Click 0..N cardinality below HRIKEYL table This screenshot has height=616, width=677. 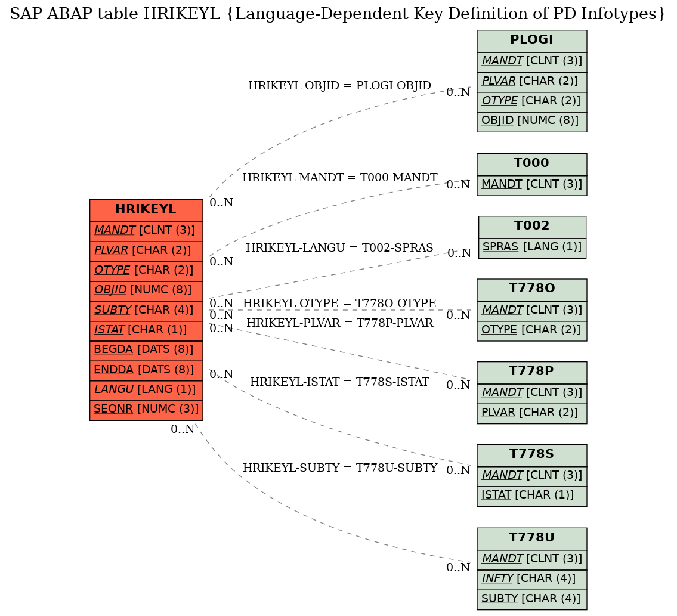point(183,429)
